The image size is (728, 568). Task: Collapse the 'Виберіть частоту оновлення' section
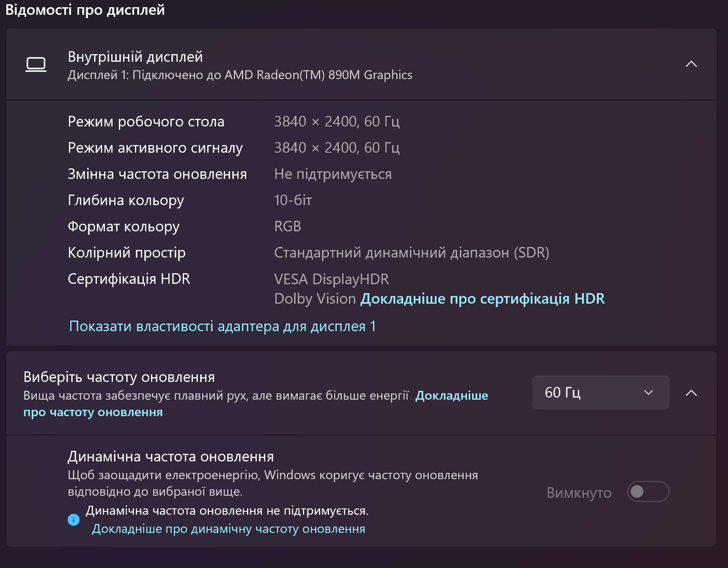(692, 392)
